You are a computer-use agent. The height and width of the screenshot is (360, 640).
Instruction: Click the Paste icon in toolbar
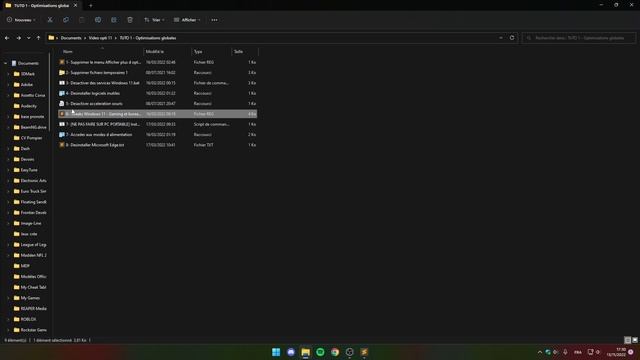82,20
